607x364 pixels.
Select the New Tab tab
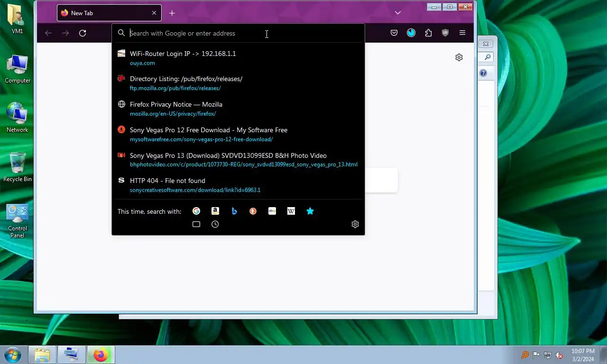point(109,13)
